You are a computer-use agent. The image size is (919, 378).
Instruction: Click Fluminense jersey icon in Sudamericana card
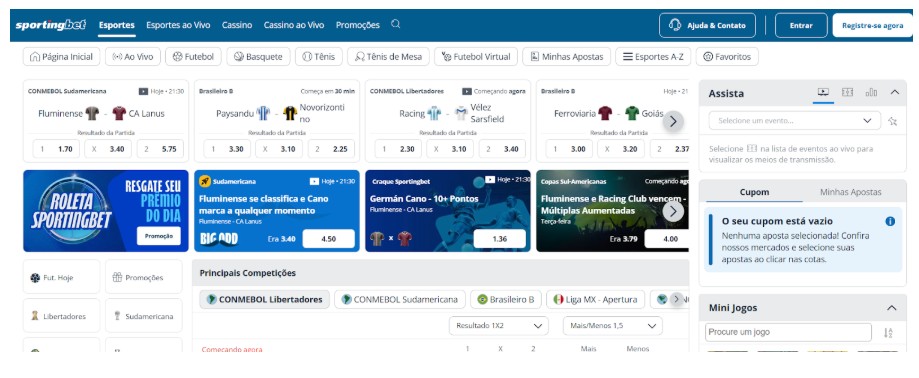pyautogui.click(x=92, y=113)
